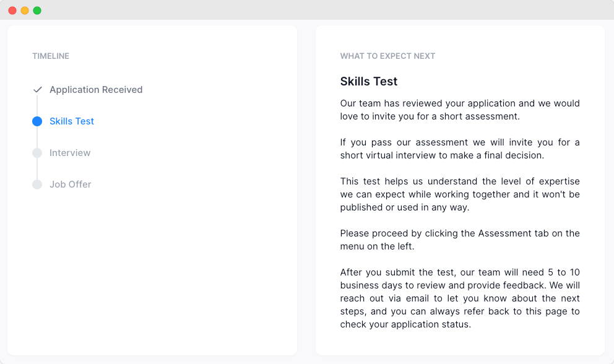Click the paragraph starting "This test helps us"
Screen dimensions: 614x364
459,194
